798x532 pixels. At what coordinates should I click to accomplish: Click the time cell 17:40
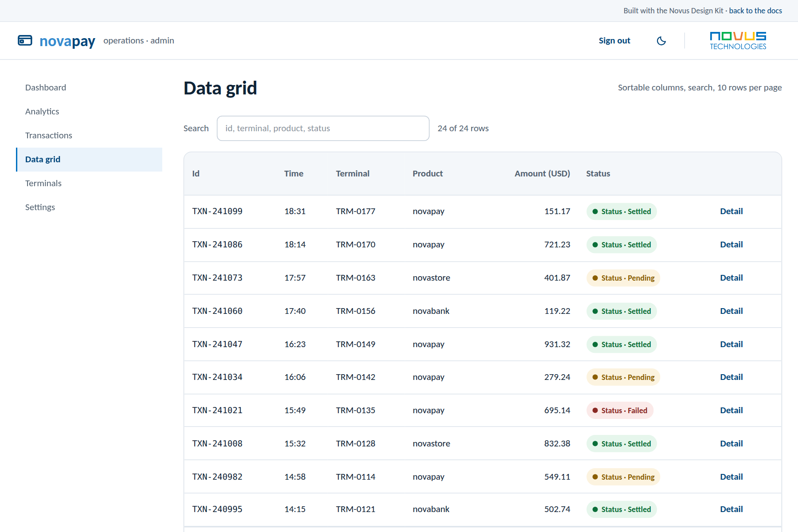(295, 311)
